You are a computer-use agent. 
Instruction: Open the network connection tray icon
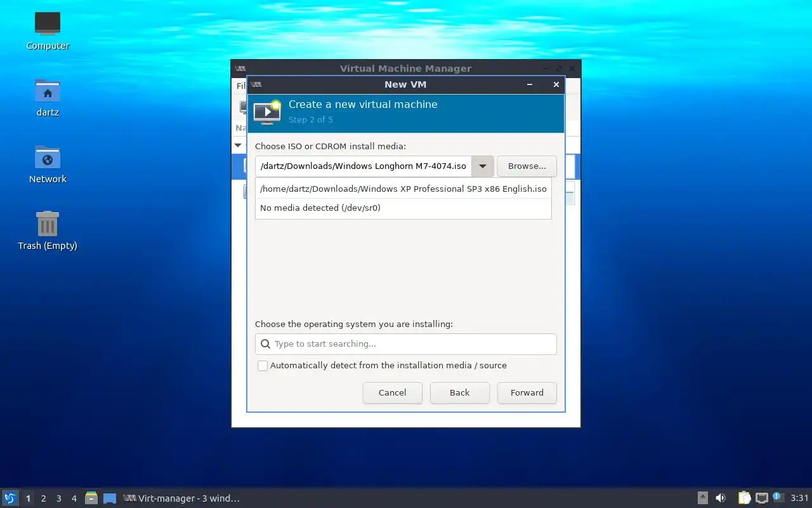tap(762, 498)
